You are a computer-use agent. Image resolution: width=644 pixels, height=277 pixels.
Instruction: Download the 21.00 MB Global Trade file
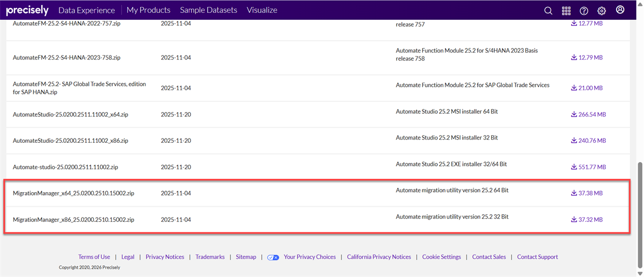(x=587, y=88)
